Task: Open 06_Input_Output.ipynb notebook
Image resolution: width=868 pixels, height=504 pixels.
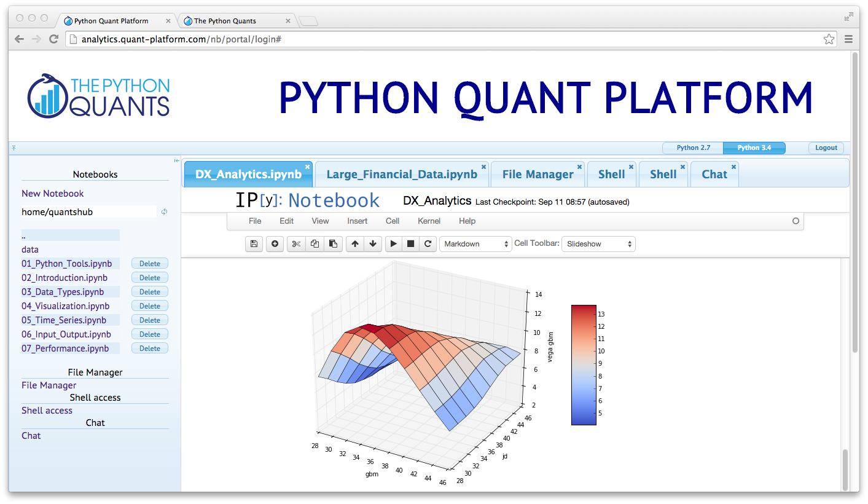Action: pyautogui.click(x=66, y=334)
